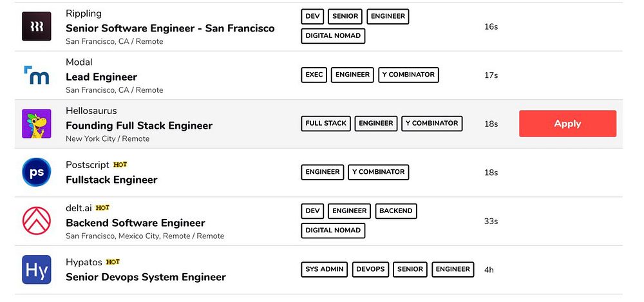Open Senior Software Engineer - San Francisco listing
Image resolution: width=644 pixels, height=302 pixels.
point(170,28)
